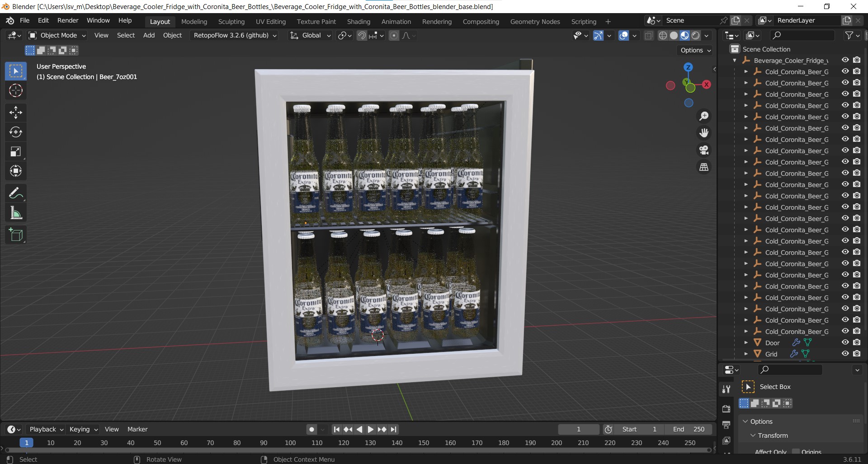Click the End frame 250 field
Viewport: 868px width, 464px height.
pos(688,429)
